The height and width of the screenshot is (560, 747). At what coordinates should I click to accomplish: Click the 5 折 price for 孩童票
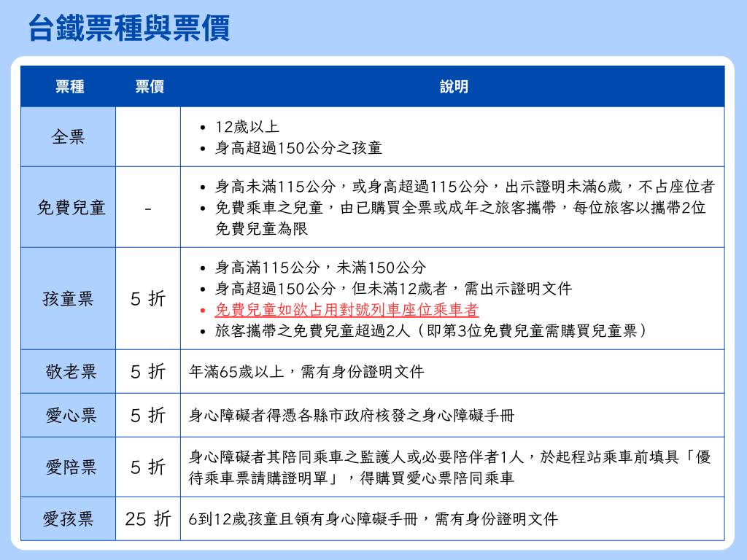[148, 298]
